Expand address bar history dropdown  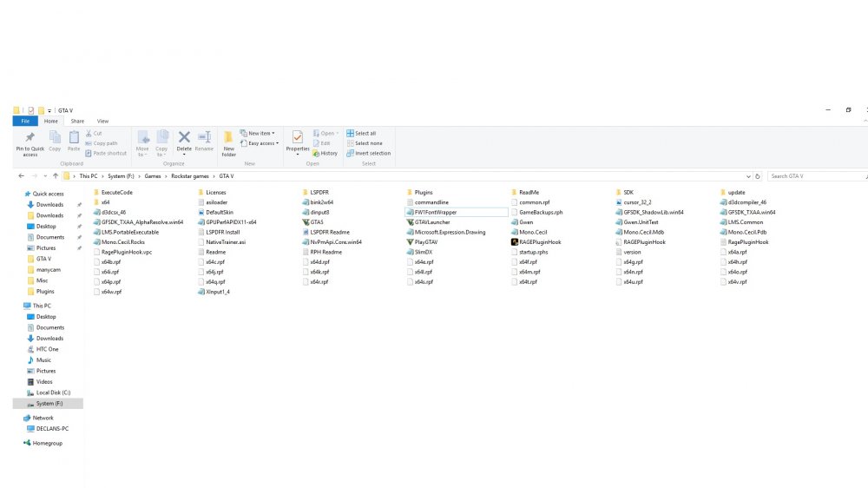pyautogui.click(x=748, y=176)
